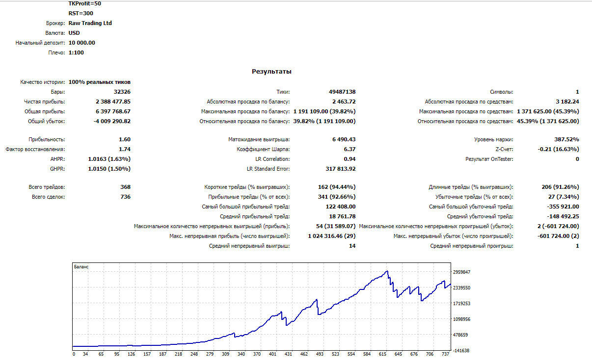Click the leverage value 1:100
This screenshot has width=592, height=364.
coord(76,52)
